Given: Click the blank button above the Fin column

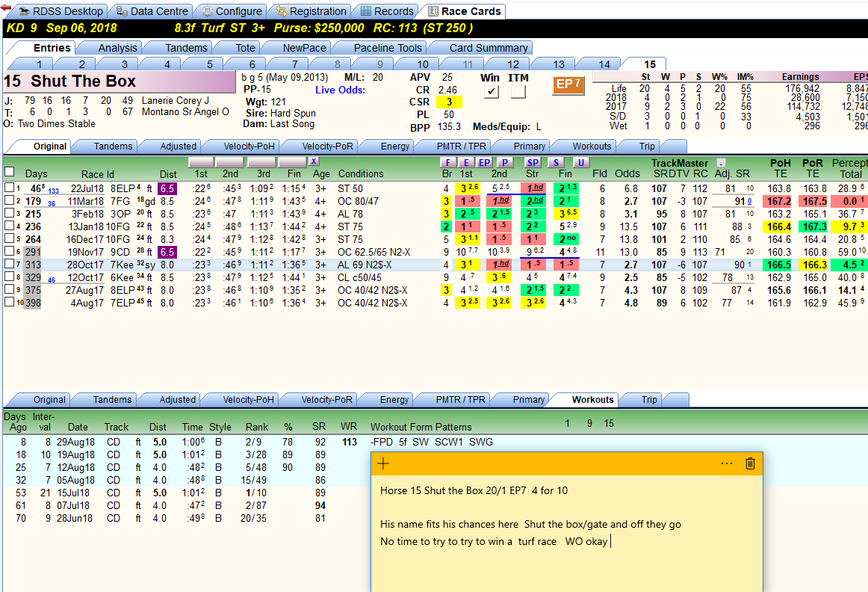Looking at the screenshot, I should [292, 162].
